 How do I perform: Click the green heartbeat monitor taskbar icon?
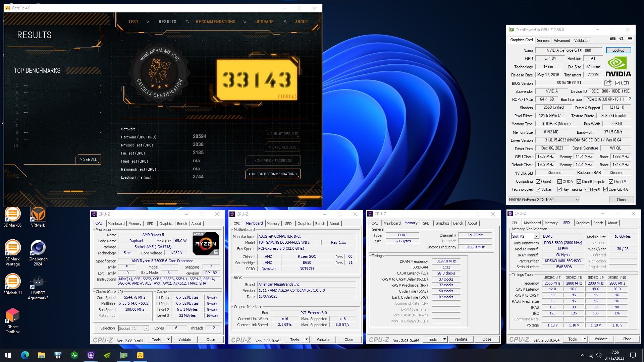tap(74, 355)
